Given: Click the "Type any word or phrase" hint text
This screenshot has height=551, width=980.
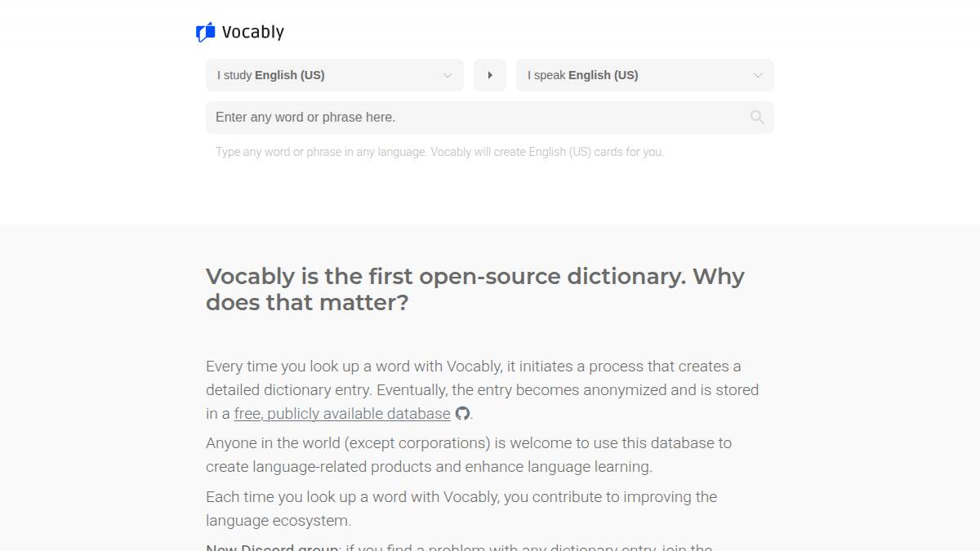Looking at the screenshot, I should click(439, 152).
